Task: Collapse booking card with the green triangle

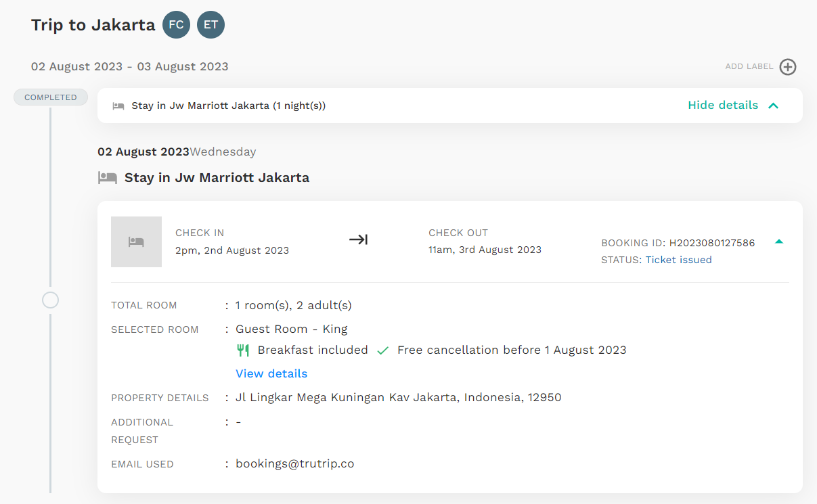Action: pos(779,242)
